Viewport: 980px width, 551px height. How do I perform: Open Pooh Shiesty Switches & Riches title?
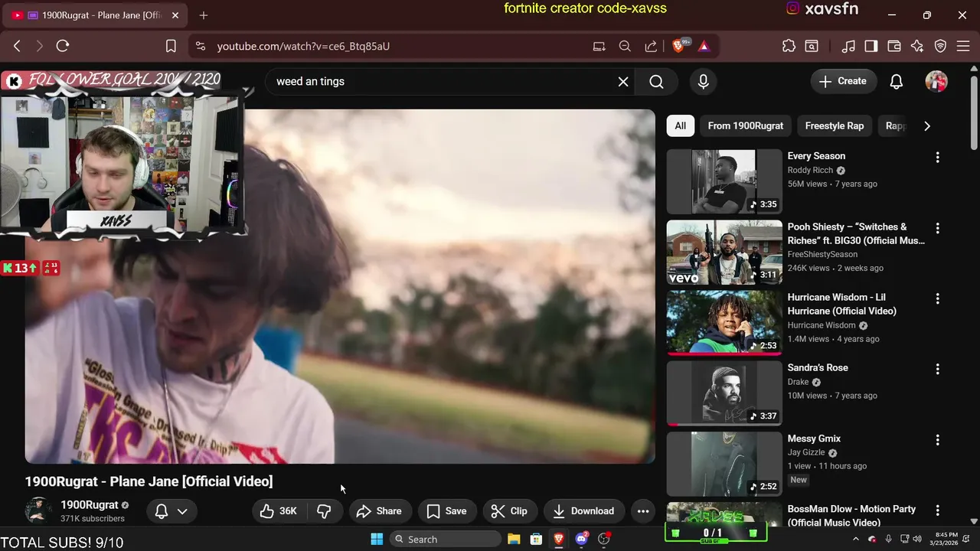856,233
